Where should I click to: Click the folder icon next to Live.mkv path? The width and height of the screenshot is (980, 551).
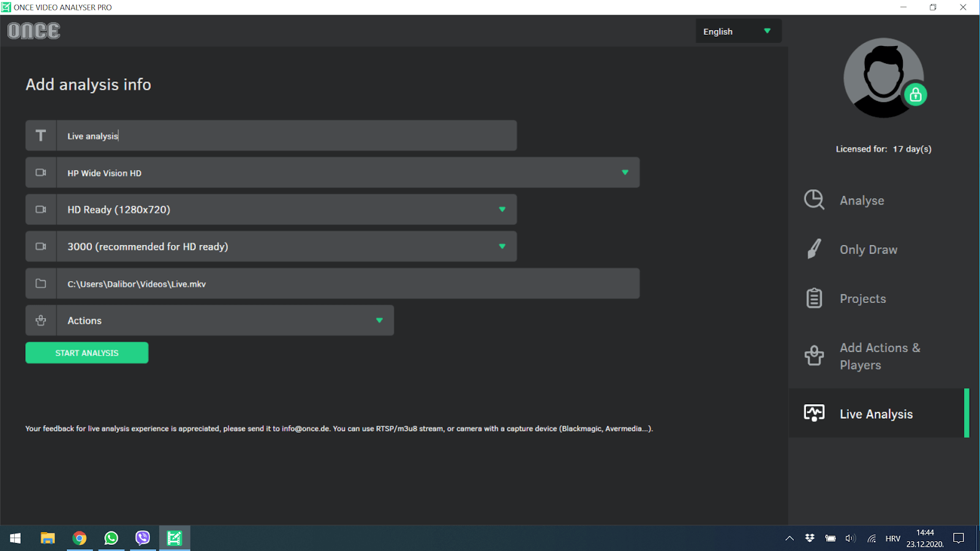40,283
